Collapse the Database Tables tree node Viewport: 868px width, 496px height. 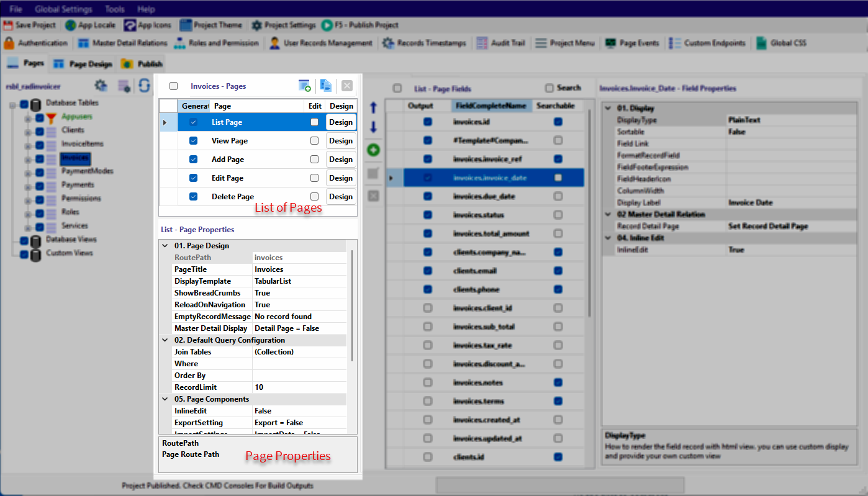coord(12,104)
